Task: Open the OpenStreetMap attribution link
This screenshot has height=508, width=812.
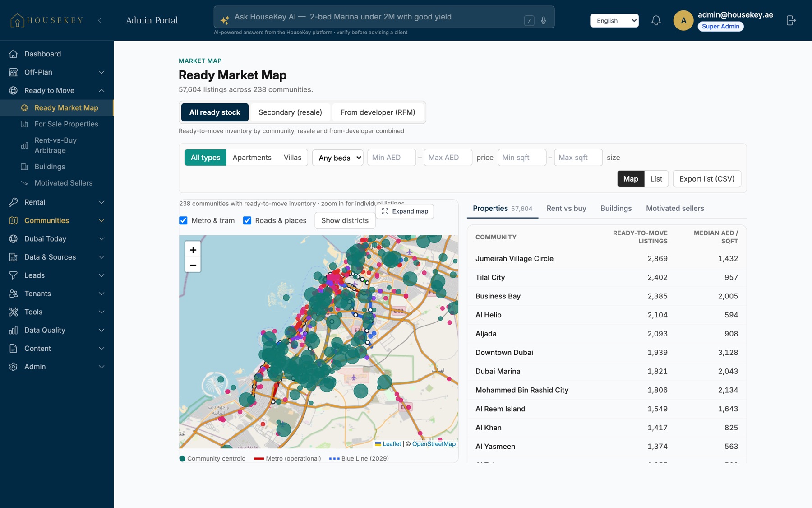Action: click(434, 444)
